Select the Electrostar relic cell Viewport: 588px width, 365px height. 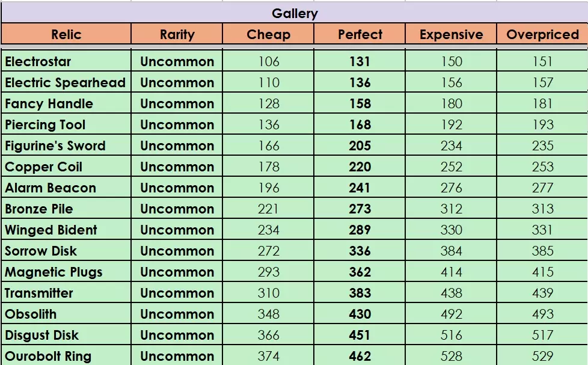click(38, 61)
